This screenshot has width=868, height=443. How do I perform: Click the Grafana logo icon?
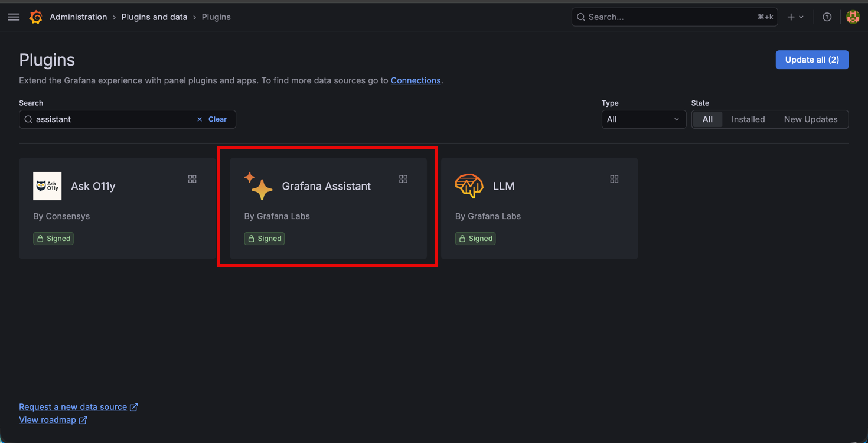tap(36, 17)
